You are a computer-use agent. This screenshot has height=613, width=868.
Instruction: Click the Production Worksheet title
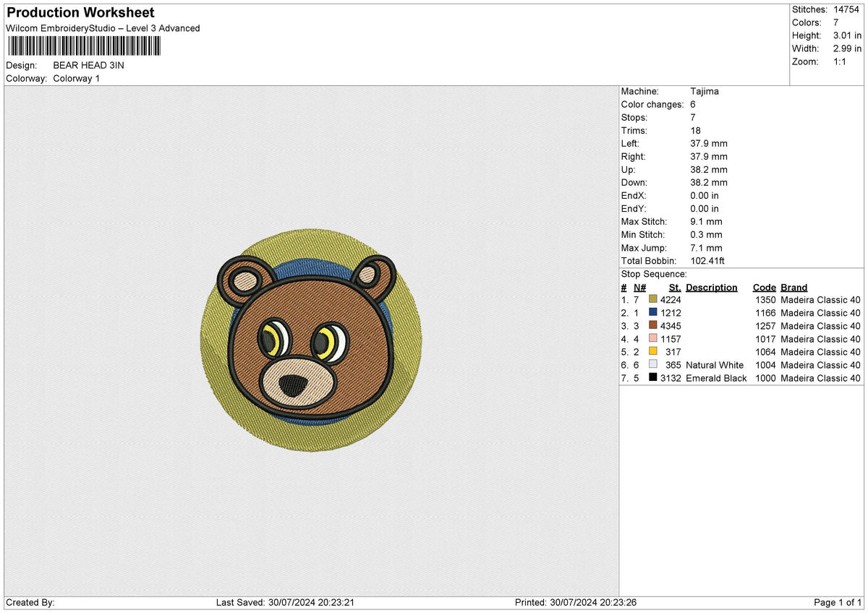(x=80, y=13)
